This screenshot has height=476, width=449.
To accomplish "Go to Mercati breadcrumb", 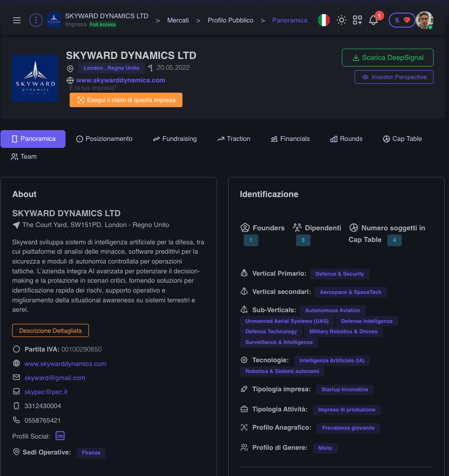I will coord(178,20).
